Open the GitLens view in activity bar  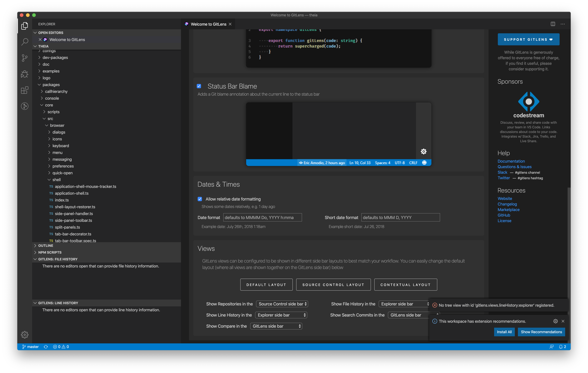(24, 106)
